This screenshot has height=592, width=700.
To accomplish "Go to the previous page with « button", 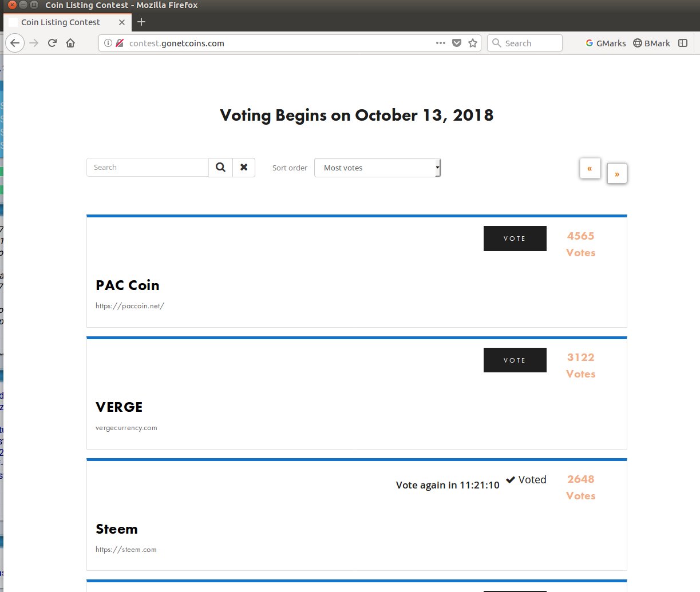I will pos(590,169).
